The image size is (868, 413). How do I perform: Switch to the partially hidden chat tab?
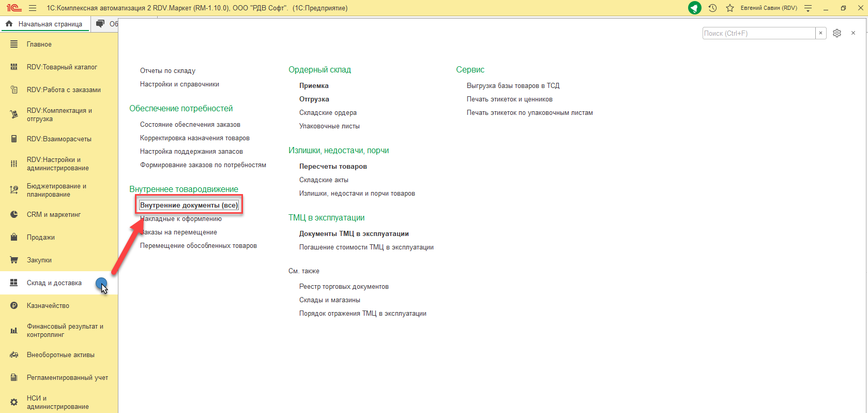coord(105,24)
